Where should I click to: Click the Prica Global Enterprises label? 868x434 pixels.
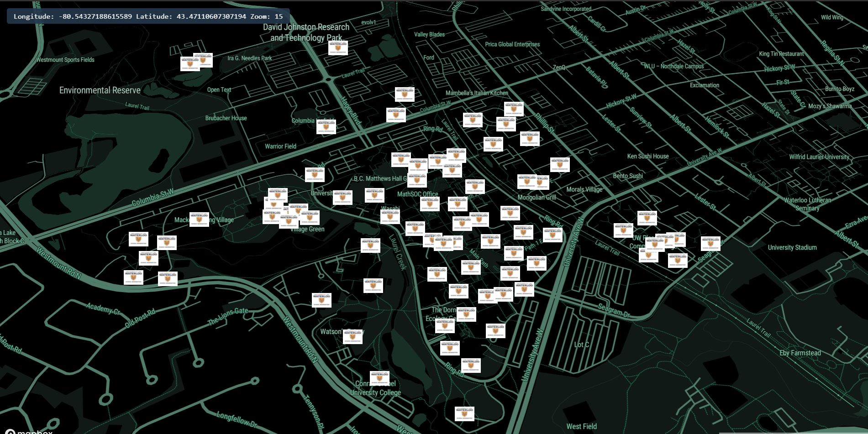(x=512, y=44)
